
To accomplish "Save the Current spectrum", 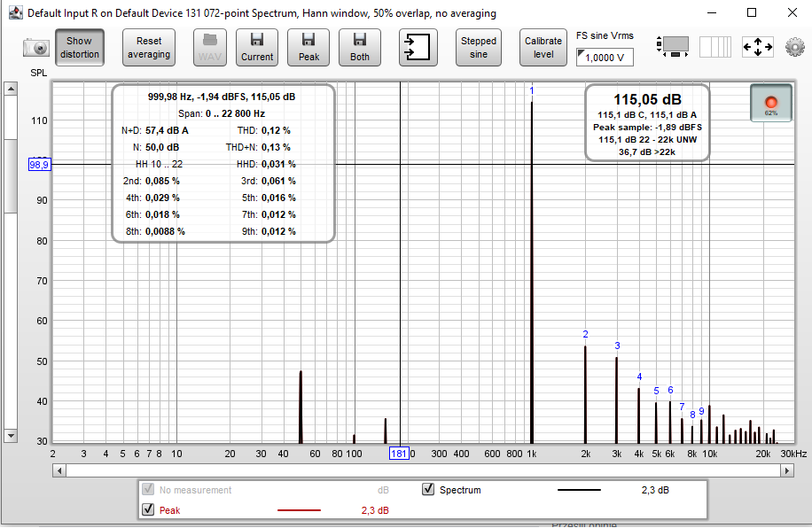I will pos(257,48).
